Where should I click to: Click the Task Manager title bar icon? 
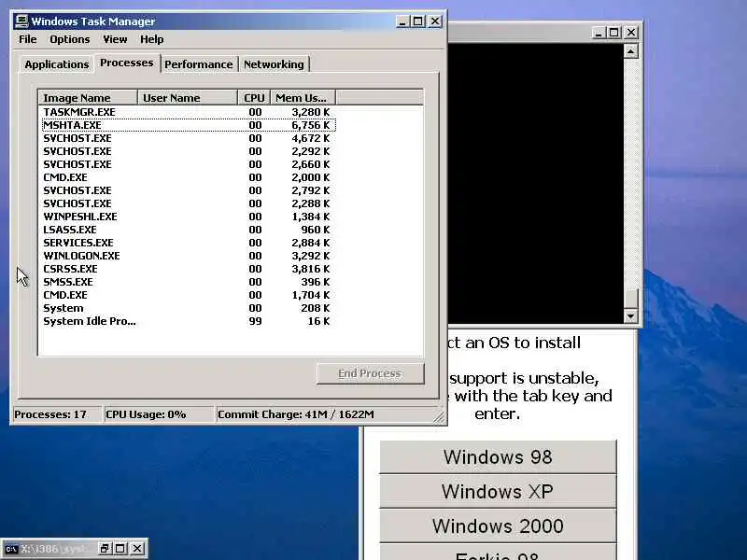[x=21, y=21]
